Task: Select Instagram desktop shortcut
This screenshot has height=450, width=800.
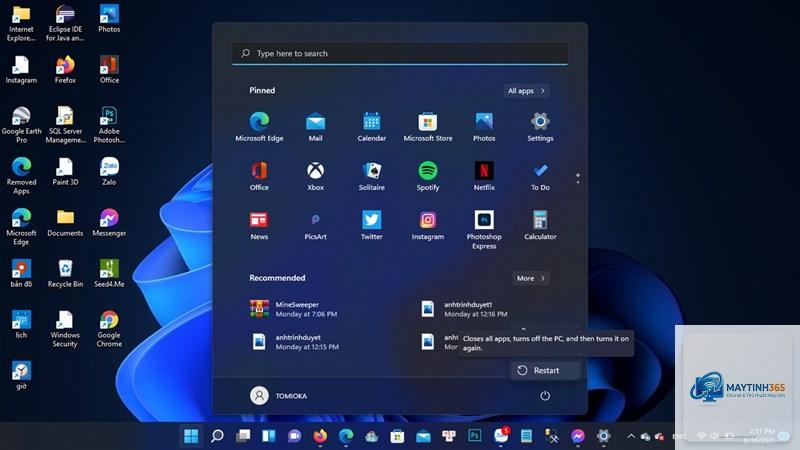Action: click(21, 70)
